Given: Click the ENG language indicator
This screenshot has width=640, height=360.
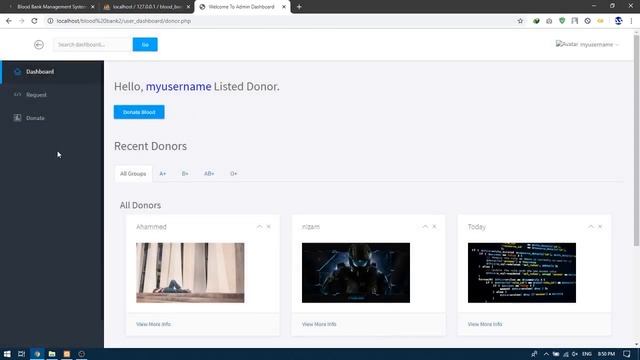Looking at the screenshot, I should pos(587,354).
